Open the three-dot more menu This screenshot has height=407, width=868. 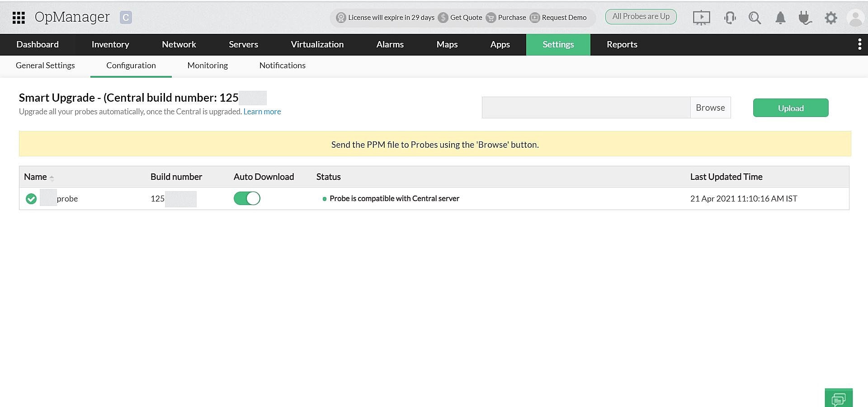pos(859,44)
